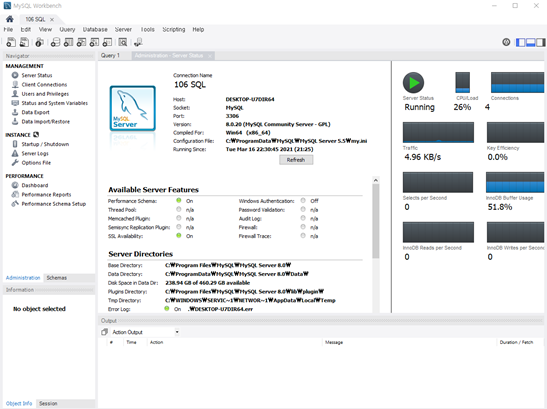The height and width of the screenshot is (409, 547).
Task: Switch to Administration navigator tab
Action: [x=23, y=278]
